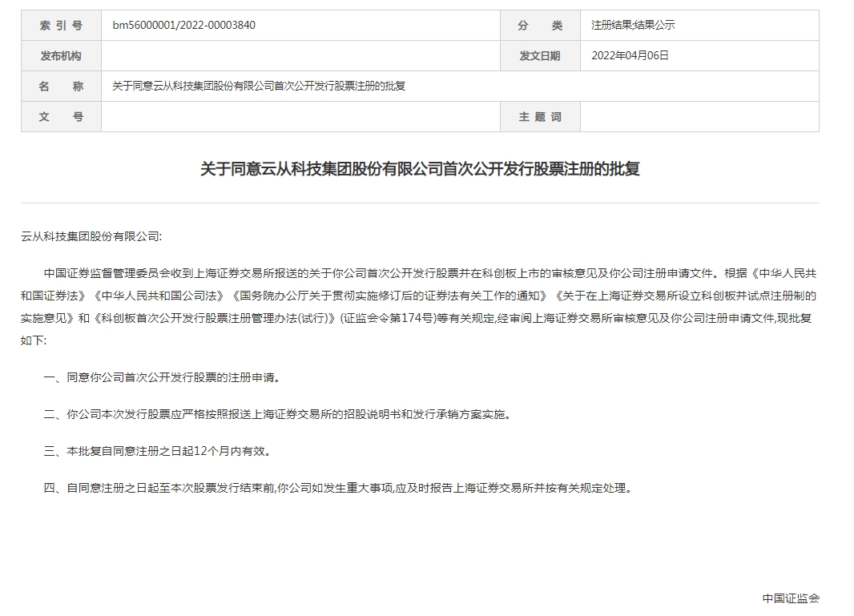Click the 发文日期 label cell
This screenshot has height=616, width=854.
[x=540, y=55]
